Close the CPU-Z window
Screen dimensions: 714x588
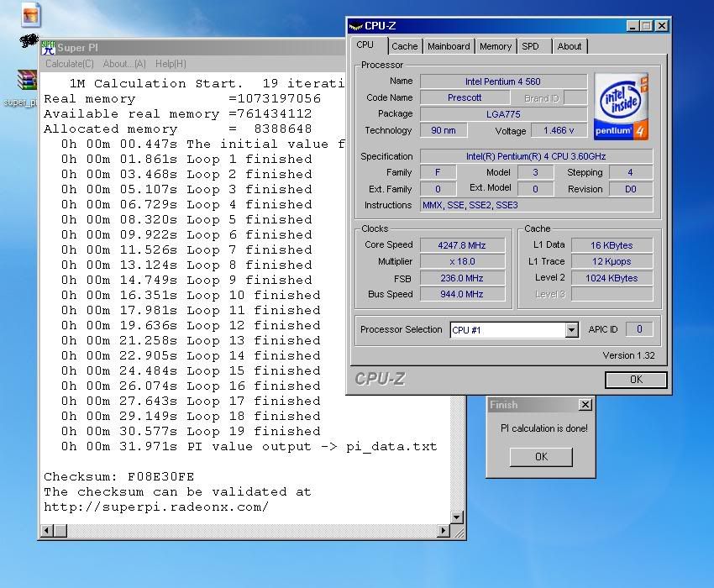click(x=662, y=26)
